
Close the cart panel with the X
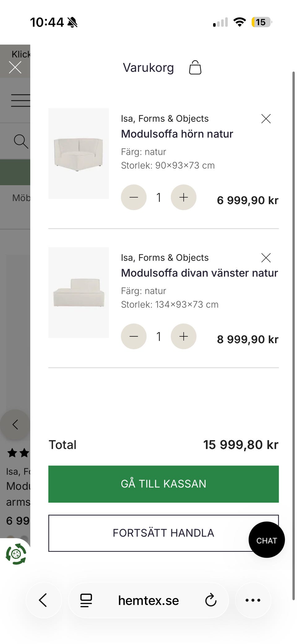pos(15,67)
